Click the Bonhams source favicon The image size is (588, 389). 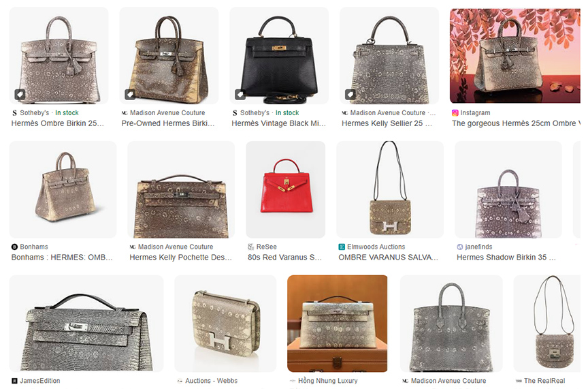point(14,247)
